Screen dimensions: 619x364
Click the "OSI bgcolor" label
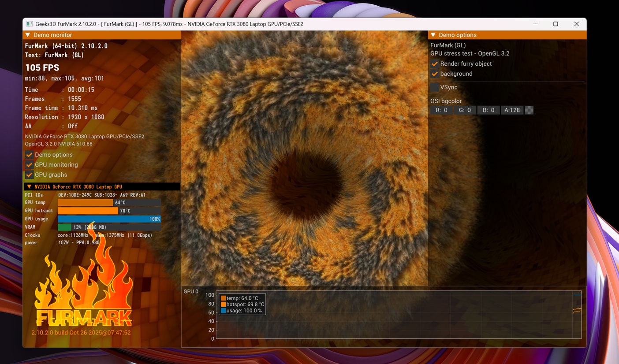[446, 101]
